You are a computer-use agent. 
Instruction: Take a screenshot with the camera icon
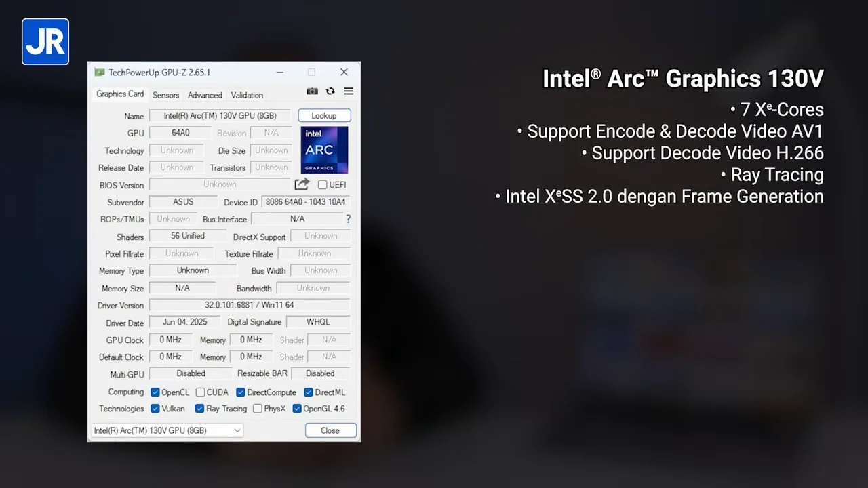[x=312, y=91]
